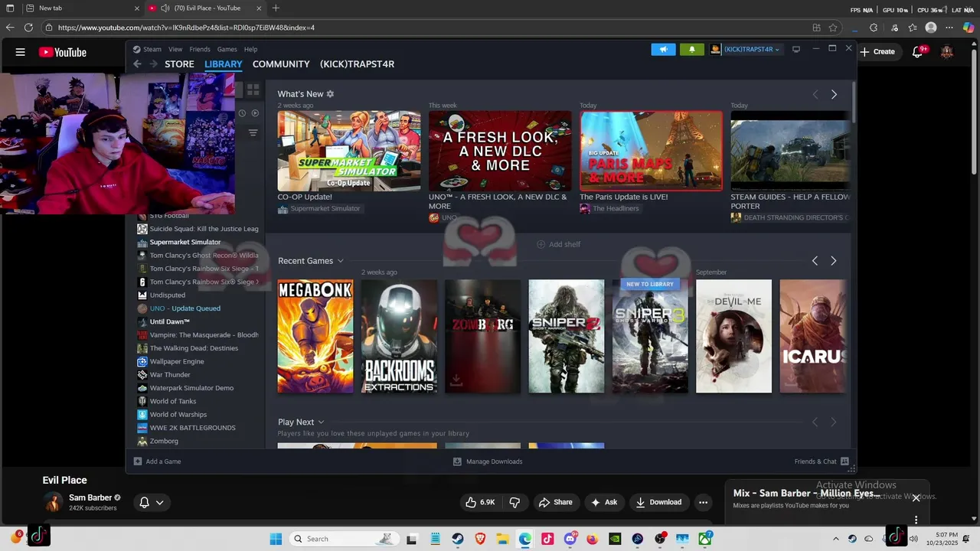Switch to the LIBRARY tab
Viewport: 980px width, 551px height.
tap(224, 64)
